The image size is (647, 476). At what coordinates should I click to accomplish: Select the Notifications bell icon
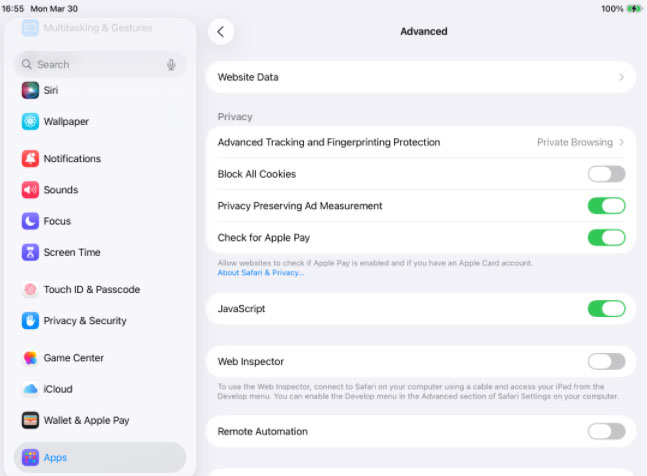tap(30, 159)
